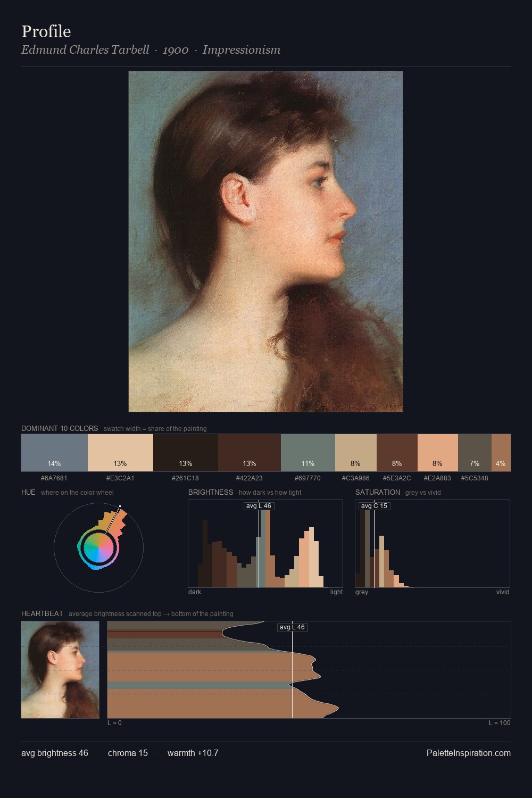Click the 'BRIGHTNESS' section heading

point(211,492)
